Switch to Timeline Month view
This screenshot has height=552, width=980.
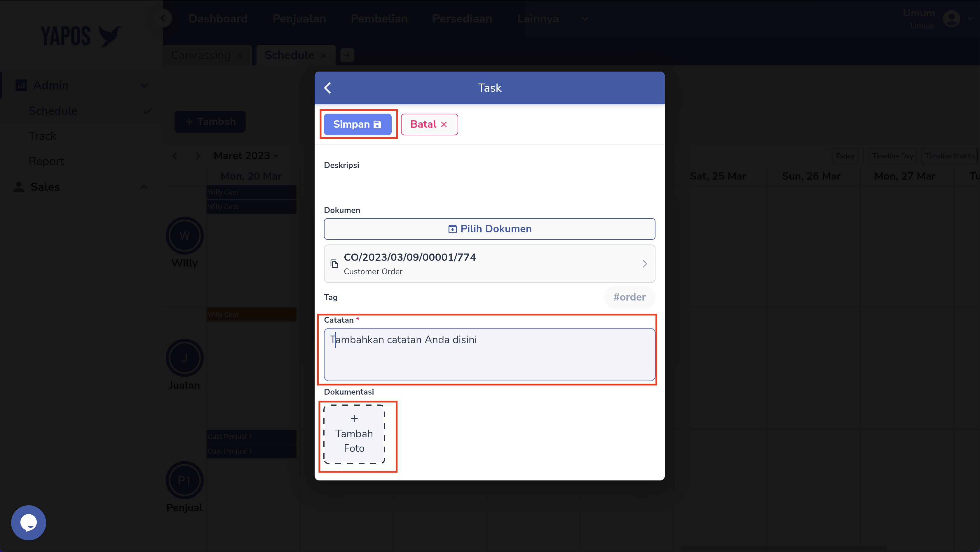(949, 156)
